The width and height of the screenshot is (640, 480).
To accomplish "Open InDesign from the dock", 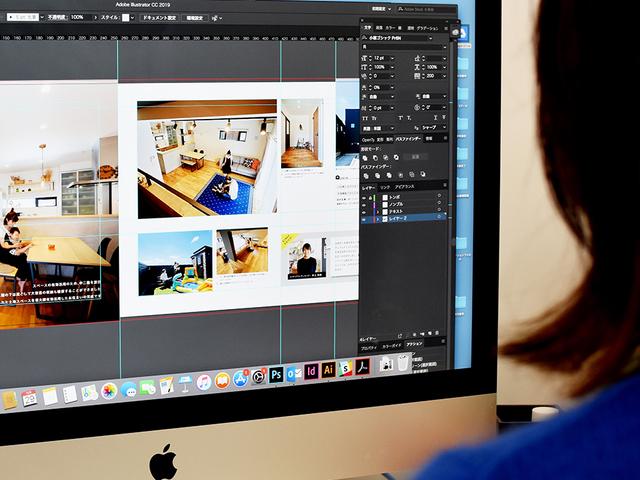I will [x=311, y=372].
